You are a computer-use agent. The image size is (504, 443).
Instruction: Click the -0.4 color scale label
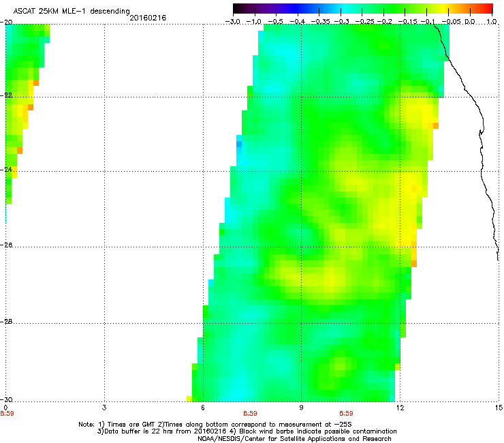[x=298, y=22]
